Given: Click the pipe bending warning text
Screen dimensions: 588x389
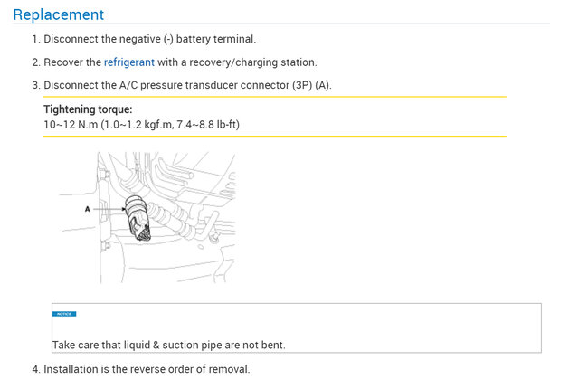Looking at the screenshot, I should 169,346.
